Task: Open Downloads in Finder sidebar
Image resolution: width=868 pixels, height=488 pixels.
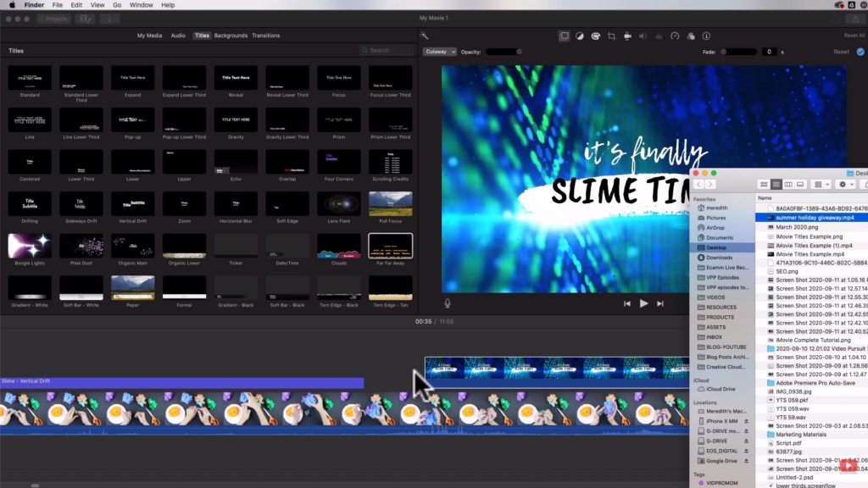Action: (x=719, y=258)
